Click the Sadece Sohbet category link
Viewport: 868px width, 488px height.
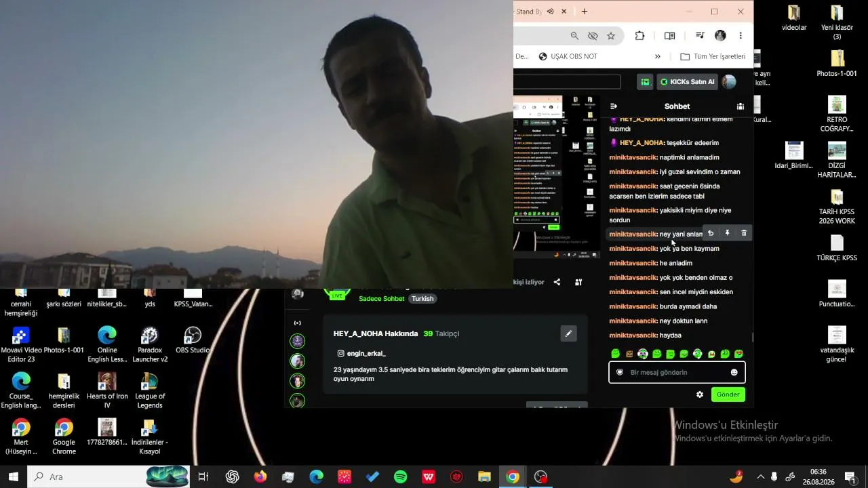(381, 298)
